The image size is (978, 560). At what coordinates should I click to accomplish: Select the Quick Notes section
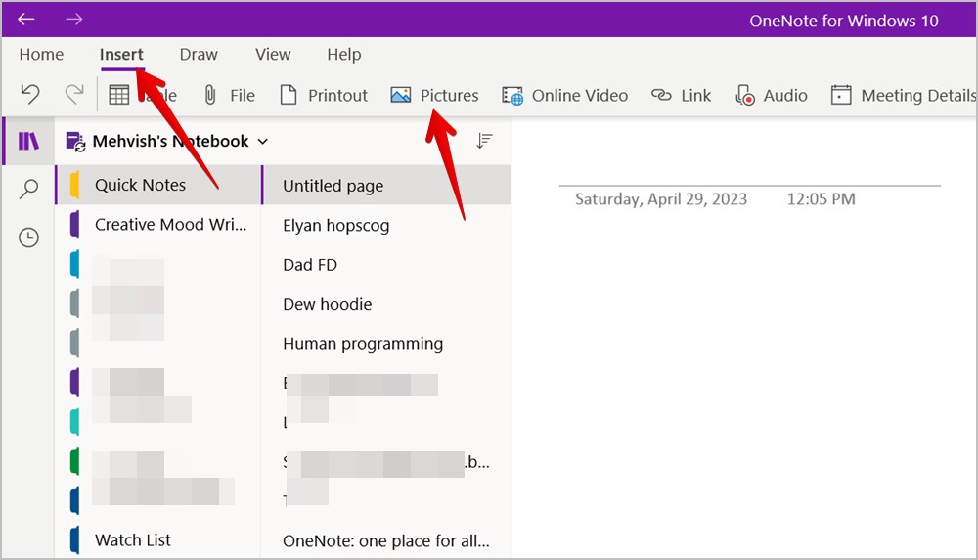click(158, 185)
